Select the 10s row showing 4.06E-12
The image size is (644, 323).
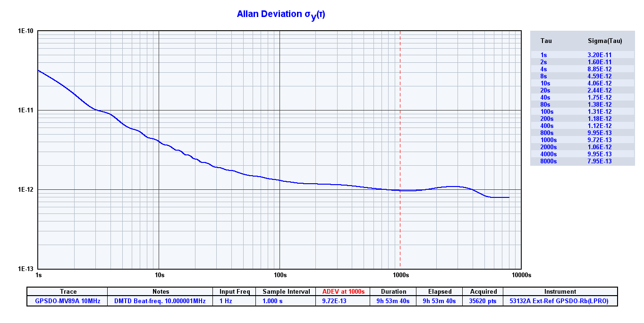582,83
